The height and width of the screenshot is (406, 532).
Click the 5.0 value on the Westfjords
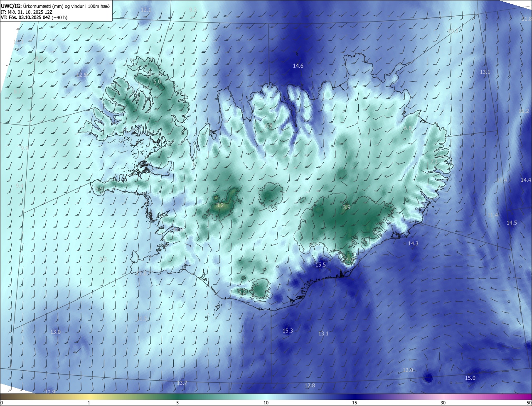click(x=157, y=82)
